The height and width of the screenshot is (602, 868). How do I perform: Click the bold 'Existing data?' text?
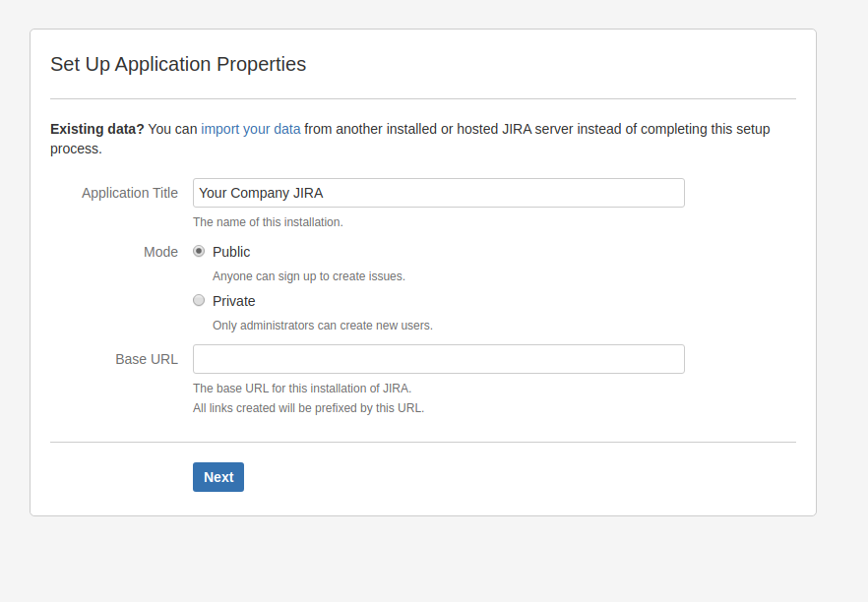click(96, 129)
